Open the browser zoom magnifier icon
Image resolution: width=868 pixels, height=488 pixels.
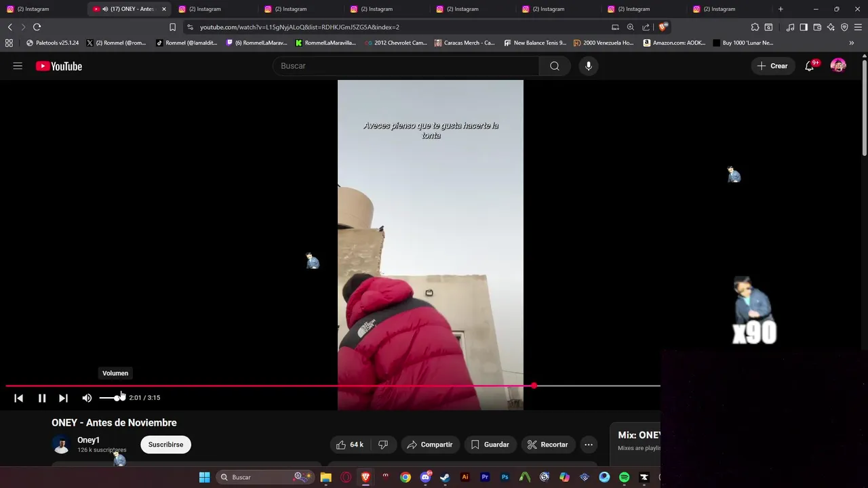(x=631, y=27)
